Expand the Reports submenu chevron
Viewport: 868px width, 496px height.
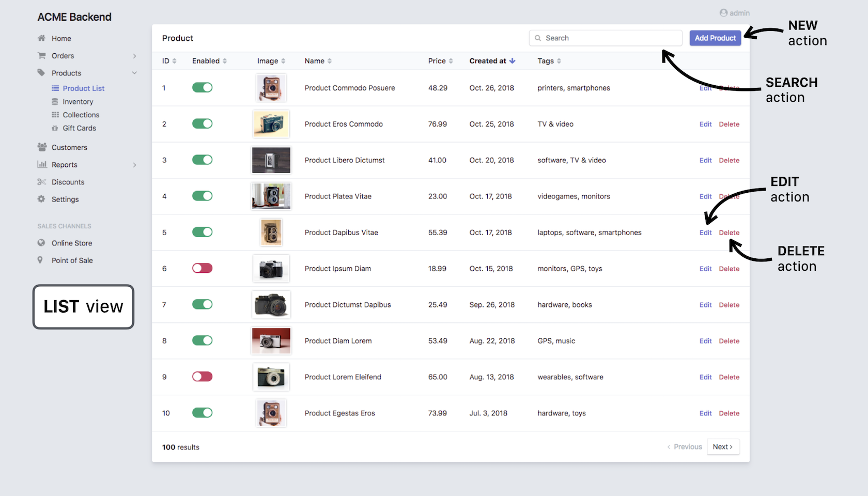[134, 165]
